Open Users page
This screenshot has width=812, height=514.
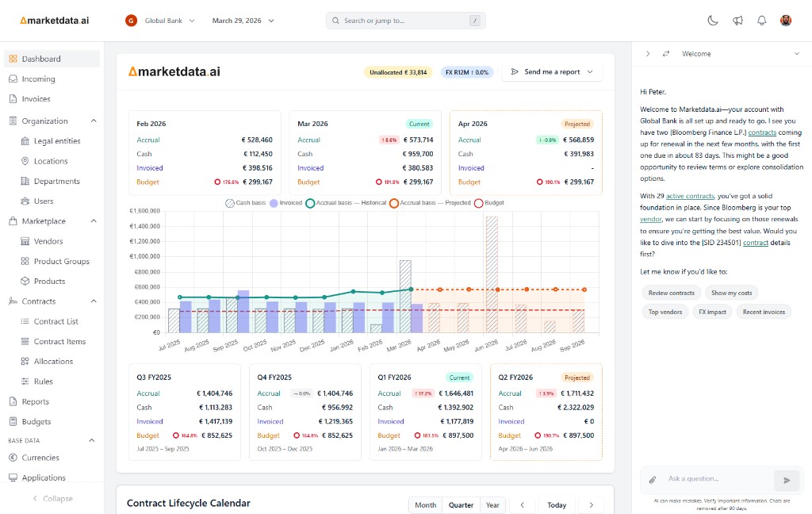point(44,201)
